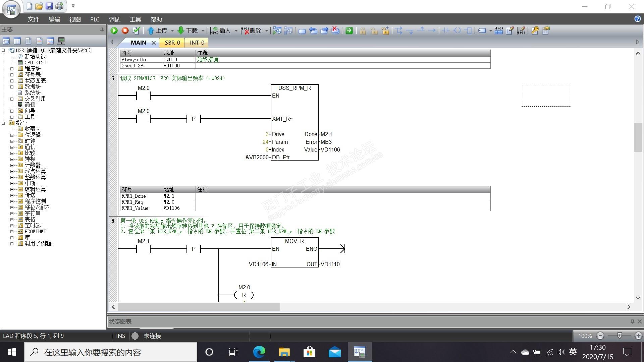644x362 pixels.
Task: Open Microsoft Edge from the taskbar
Action: click(x=259, y=352)
